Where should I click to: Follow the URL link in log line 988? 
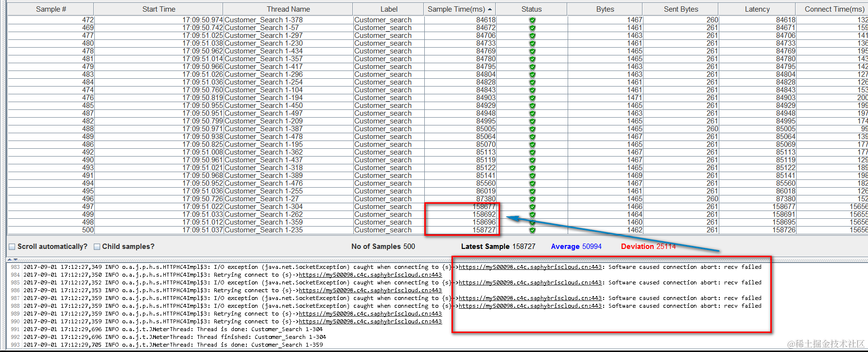click(530, 306)
